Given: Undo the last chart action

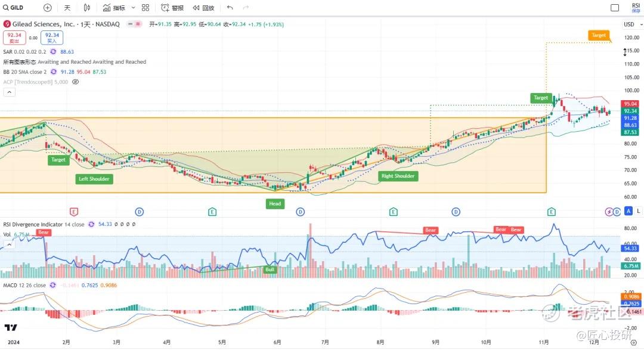Looking at the screenshot, I should (x=230, y=8).
